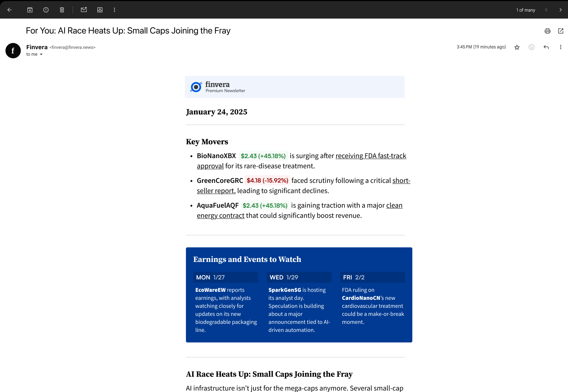Print the email conversation
Screen dimensions: 568x392
(x=547, y=31)
